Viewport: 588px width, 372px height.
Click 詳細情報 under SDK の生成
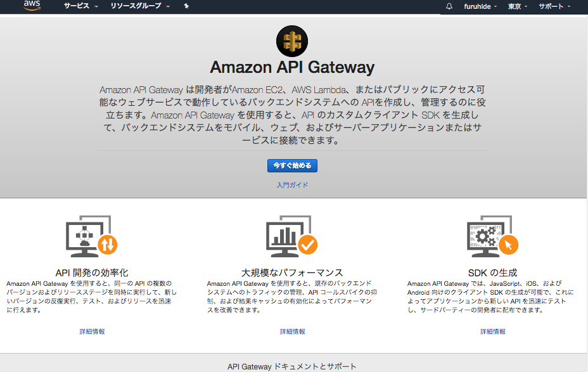(492, 331)
